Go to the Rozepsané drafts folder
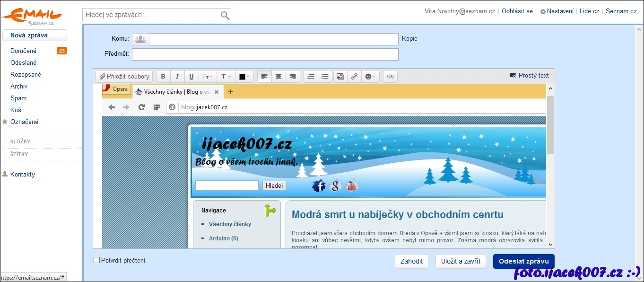Screen dimensions: 644x282 click(26, 74)
